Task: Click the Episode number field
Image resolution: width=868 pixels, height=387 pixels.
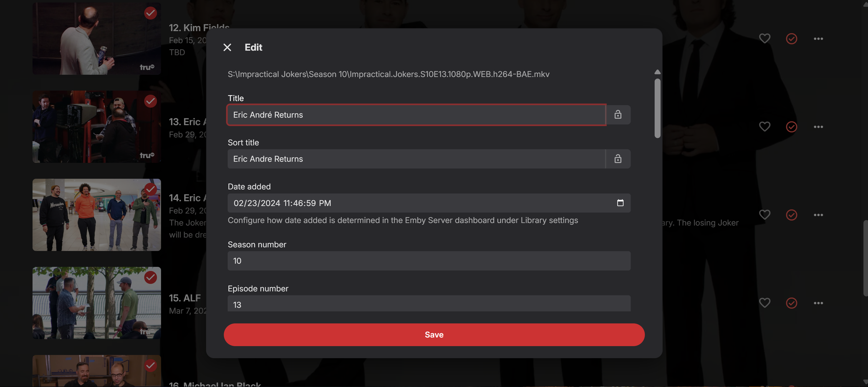Action: click(429, 304)
